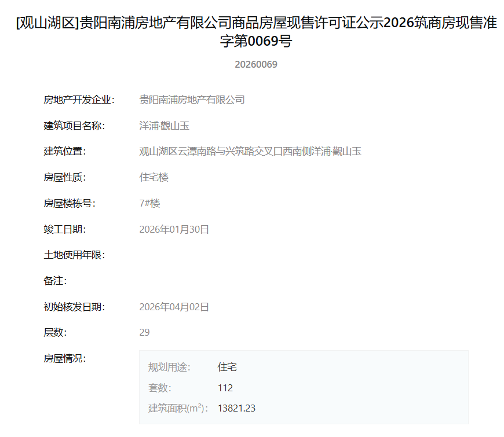The width and height of the screenshot is (504, 437).
Task: Click the 土地使用年限 label
Action: (x=74, y=255)
